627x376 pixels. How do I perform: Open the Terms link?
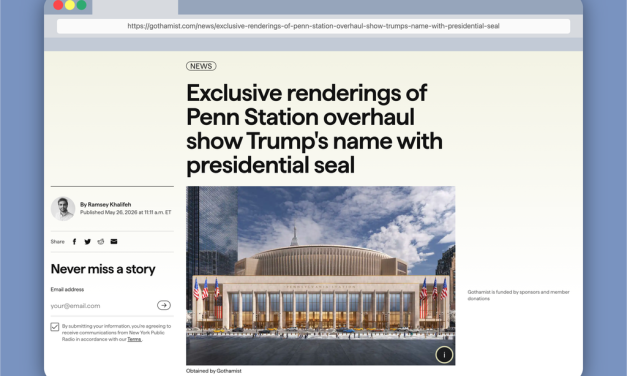134,339
